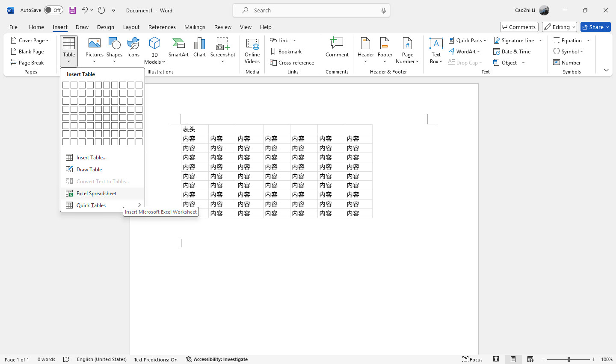Open the Header dropdown
The width and height of the screenshot is (616, 364).
click(366, 50)
